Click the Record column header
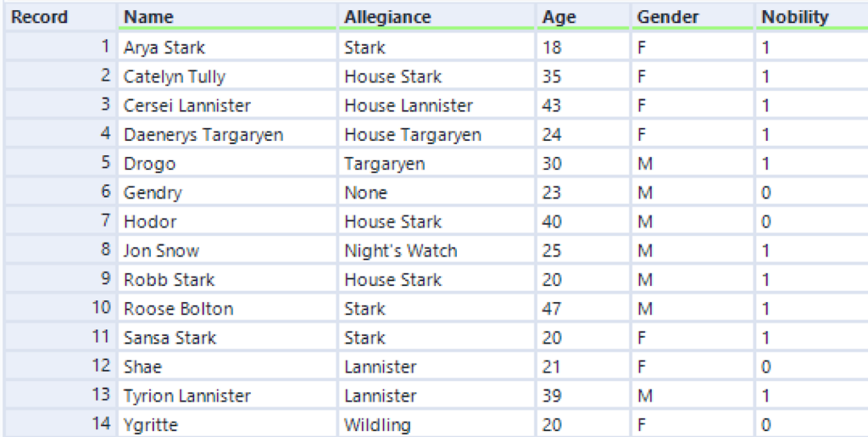This screenshot has width=868, height=437. pyautogui.click(x=61, y=17)
